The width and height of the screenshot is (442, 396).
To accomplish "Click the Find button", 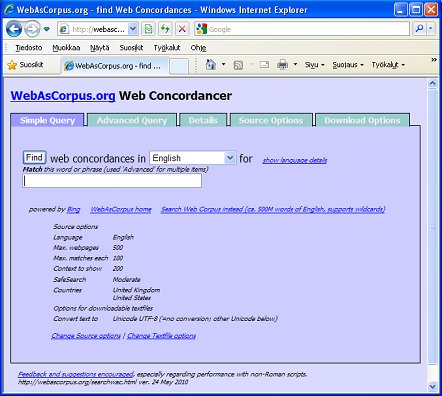I will 34,158.
